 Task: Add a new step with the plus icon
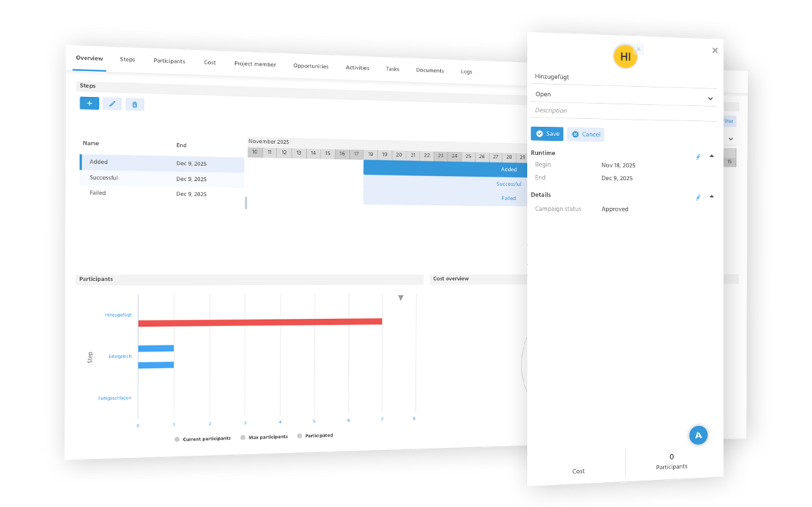pos(89,104)
